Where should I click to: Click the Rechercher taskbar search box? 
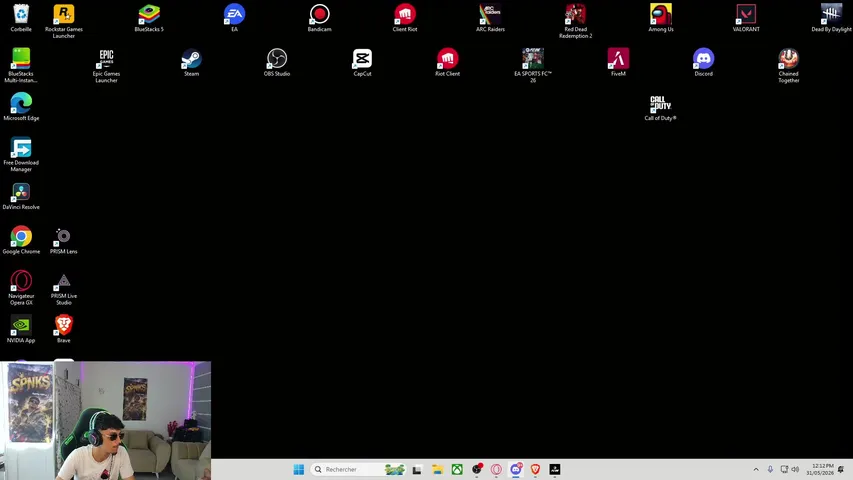(358, 469)
